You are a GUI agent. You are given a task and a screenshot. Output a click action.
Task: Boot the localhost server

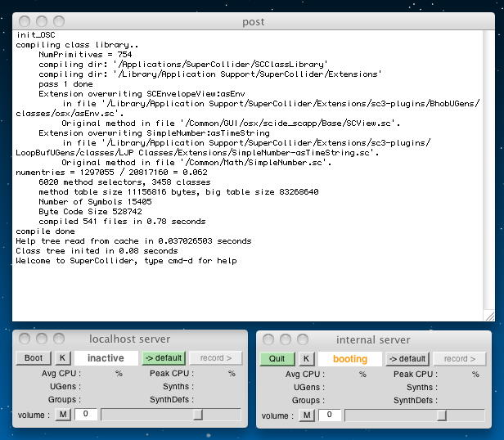[x=34, y=358]
